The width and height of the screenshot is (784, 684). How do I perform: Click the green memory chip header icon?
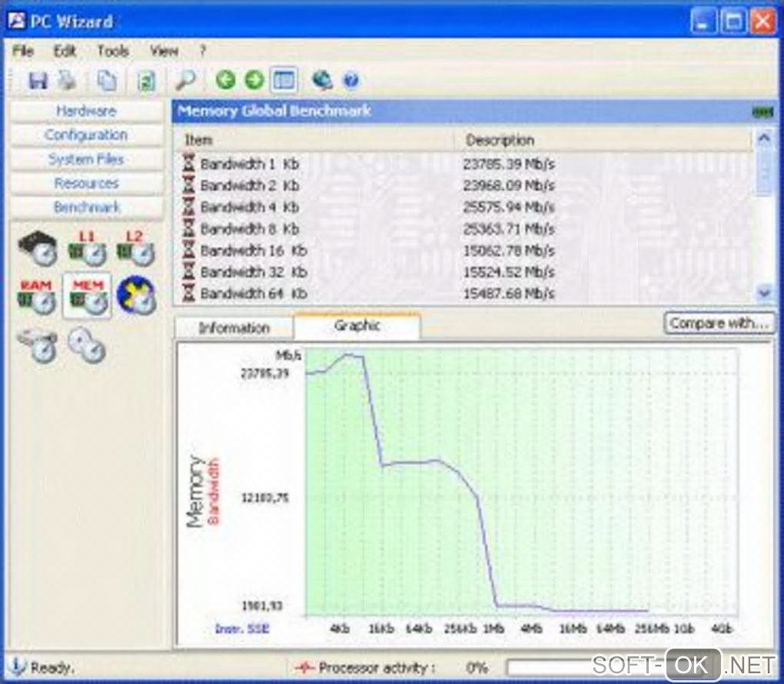pos(763,112)
